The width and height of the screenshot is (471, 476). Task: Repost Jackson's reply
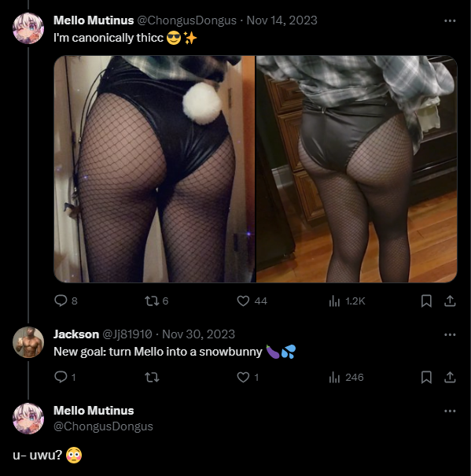click(x=152, y=378)
